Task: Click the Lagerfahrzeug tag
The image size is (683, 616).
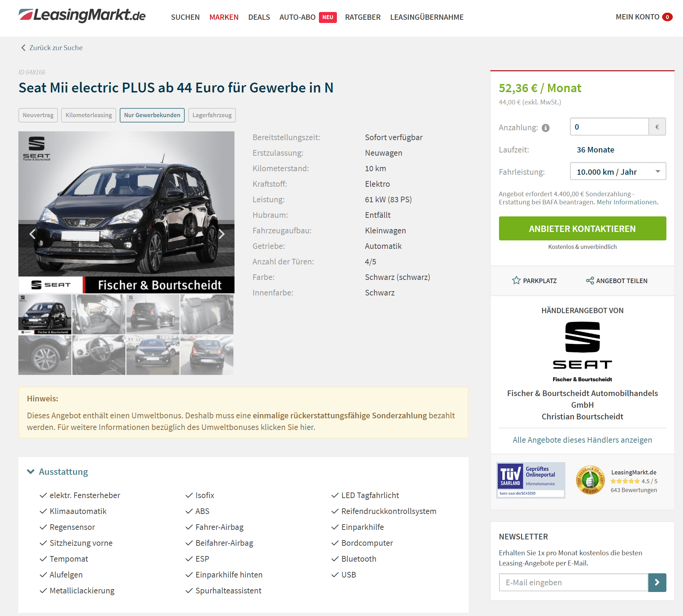Action: pyautogui.click(x=212, y=115)
